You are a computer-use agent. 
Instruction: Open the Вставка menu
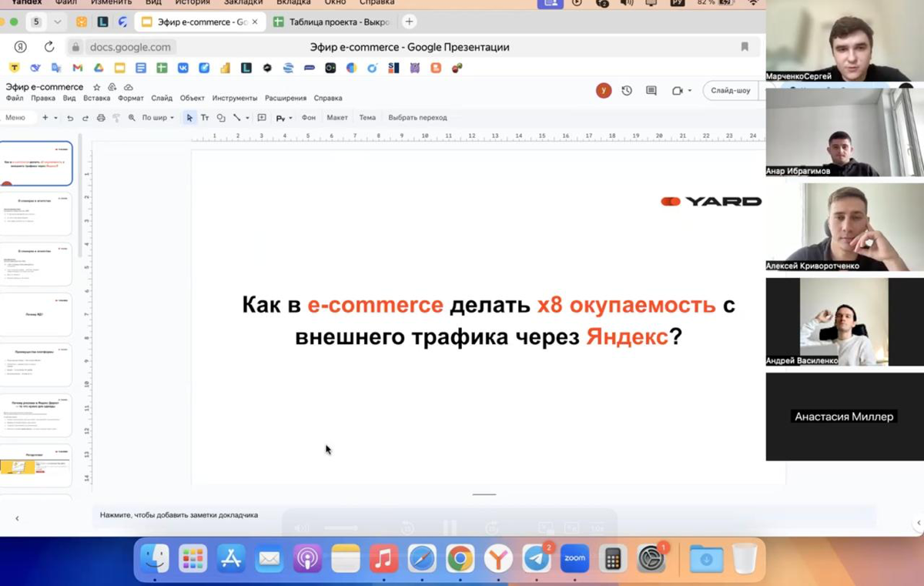tap(96, 98)
